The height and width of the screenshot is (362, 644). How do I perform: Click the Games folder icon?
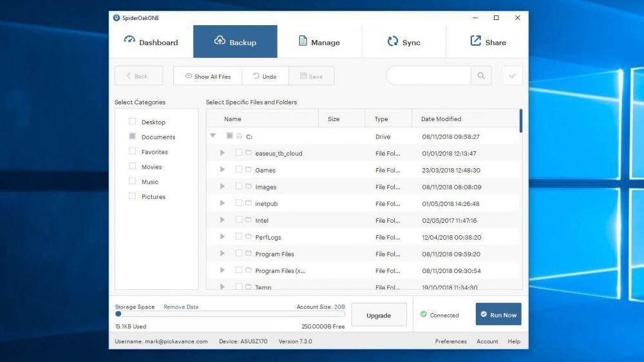[x=249, y=169]
